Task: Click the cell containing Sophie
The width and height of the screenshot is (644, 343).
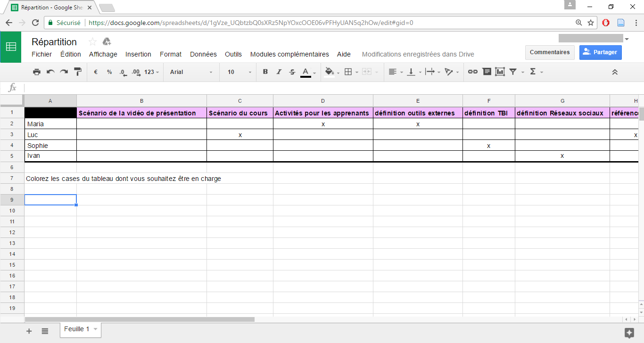Action: pos(50,146)
